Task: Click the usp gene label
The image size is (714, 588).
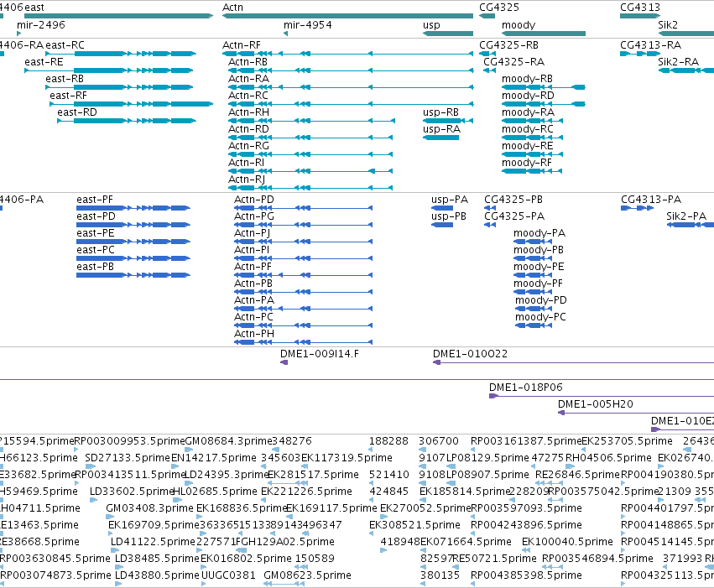Action: 431,25
